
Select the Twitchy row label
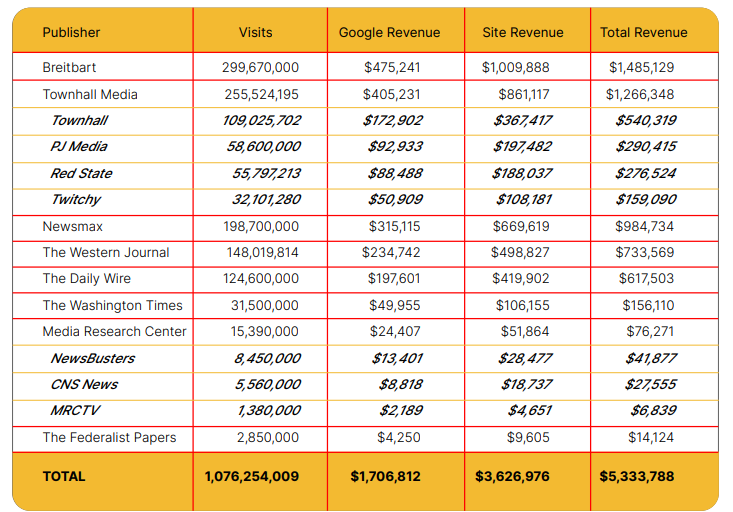click(76, 200)
